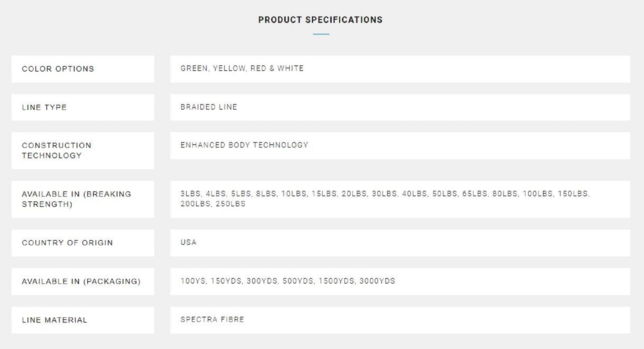
Task: Click the Product Specifications heading
Action: click(320, 20)
